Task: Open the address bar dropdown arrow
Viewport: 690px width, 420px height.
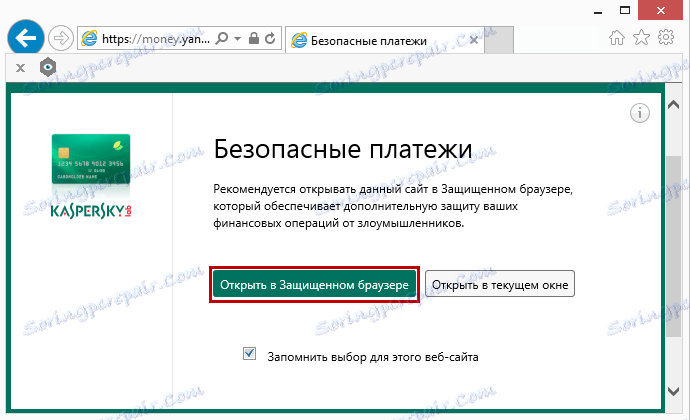Action: (x=238, y=39)
